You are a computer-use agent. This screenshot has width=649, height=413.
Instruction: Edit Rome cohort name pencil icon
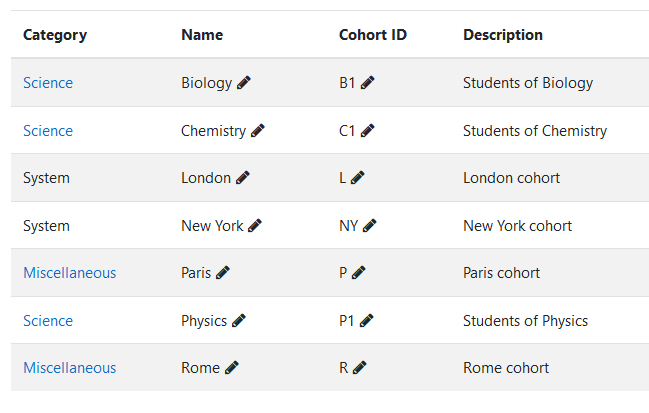(232, 367)
